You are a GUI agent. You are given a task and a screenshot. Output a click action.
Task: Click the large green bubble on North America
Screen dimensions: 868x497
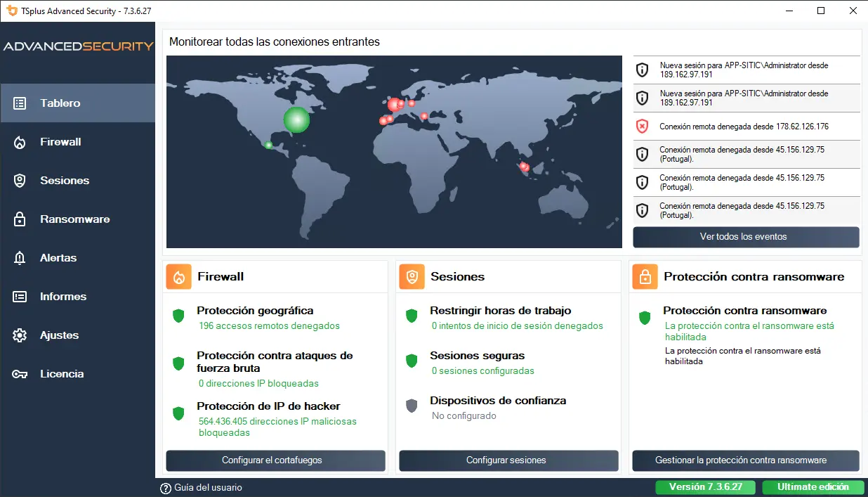pyautogui.click(x=296, y=120)
